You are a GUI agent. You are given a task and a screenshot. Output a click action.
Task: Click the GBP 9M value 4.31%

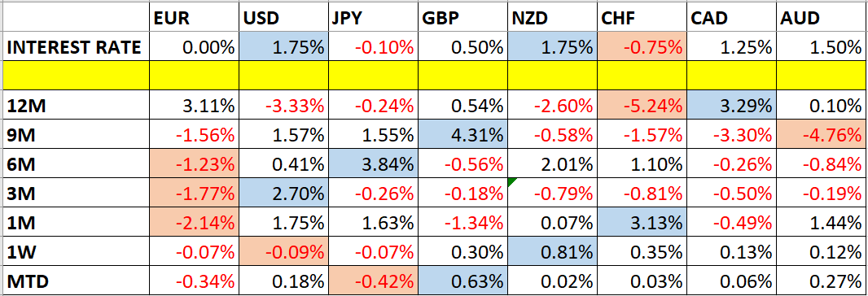tap(462, 134)
